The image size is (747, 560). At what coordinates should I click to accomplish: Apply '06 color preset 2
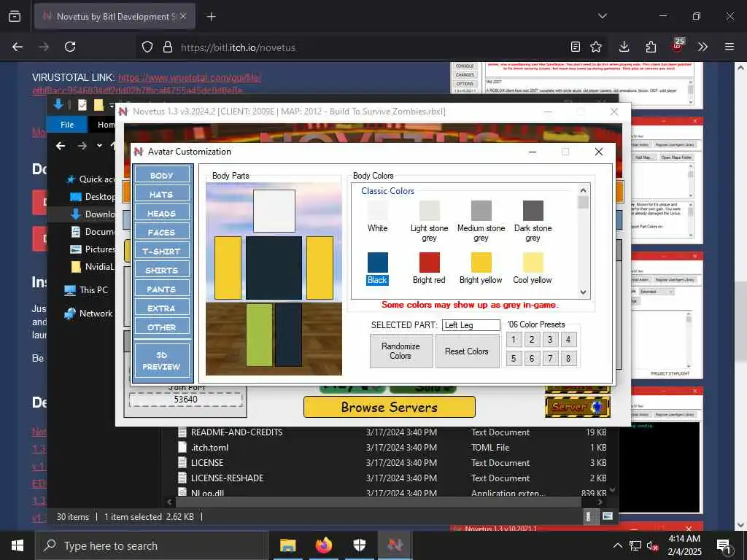tap(532, 340)
